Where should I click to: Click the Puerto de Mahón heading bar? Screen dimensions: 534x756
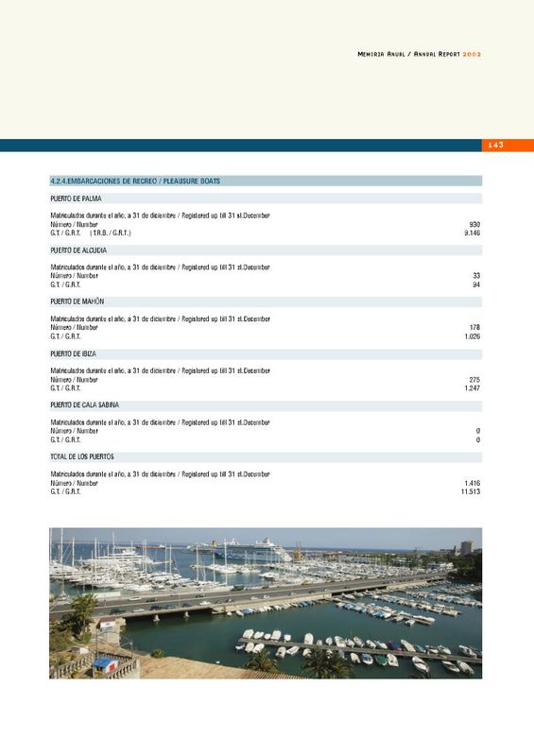[266, 301]
